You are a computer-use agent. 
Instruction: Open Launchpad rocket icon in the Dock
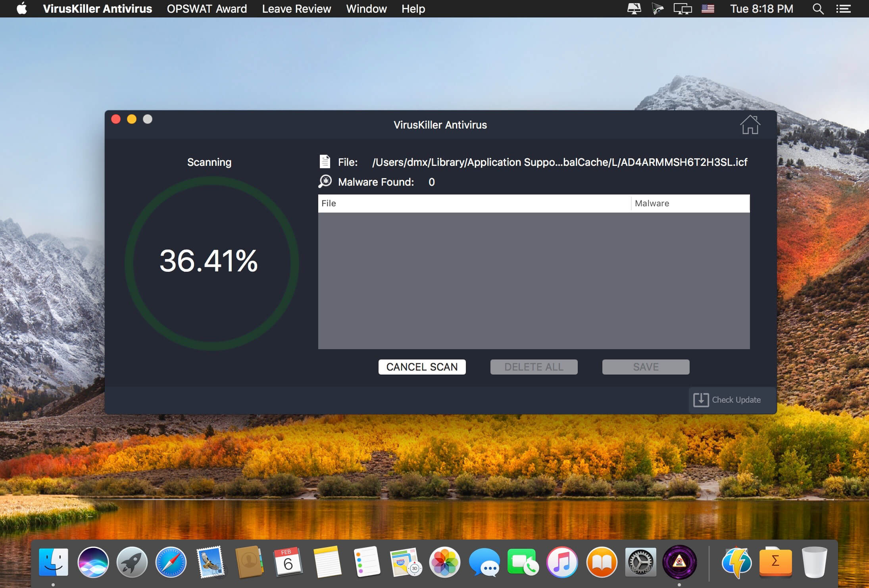click(x=132, y=562)
